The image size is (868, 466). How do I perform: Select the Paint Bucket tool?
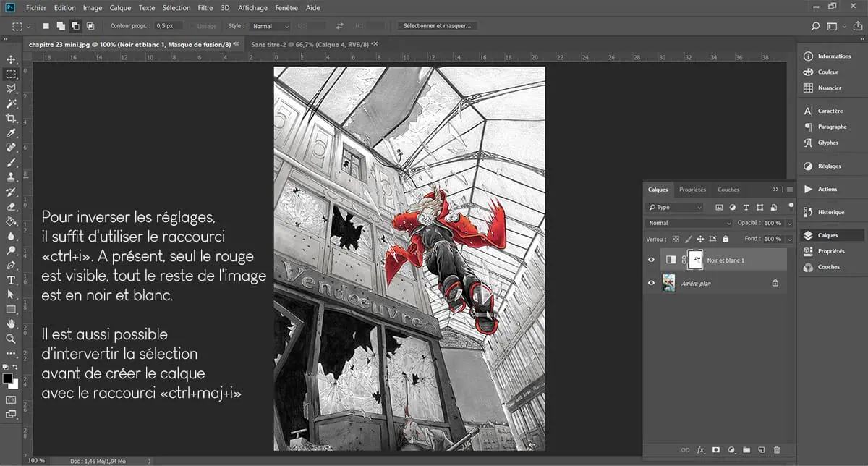pos(11,221)
